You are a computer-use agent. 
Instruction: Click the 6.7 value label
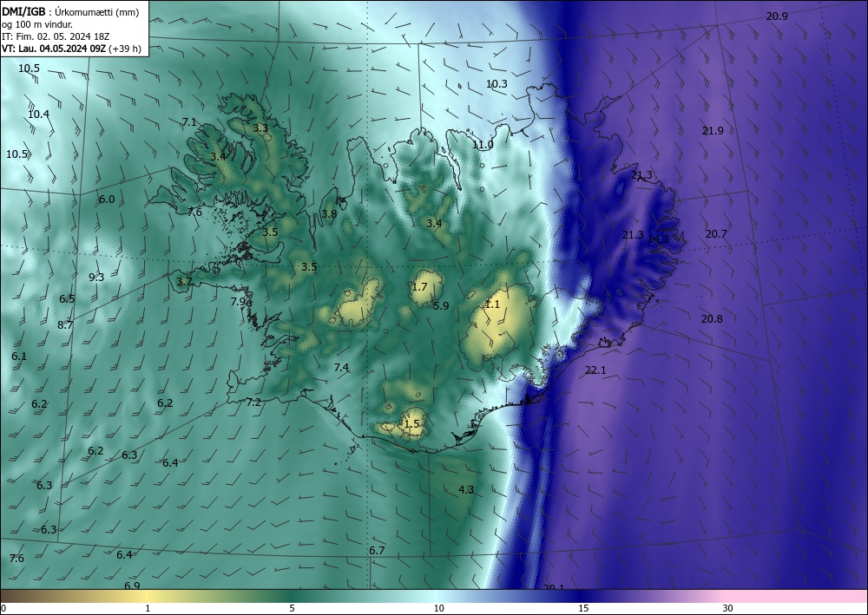(x=377, y=550)
